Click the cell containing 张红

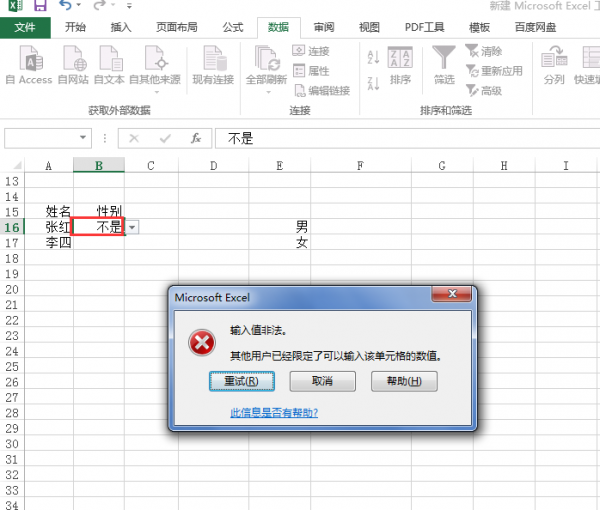coord(49,227)
